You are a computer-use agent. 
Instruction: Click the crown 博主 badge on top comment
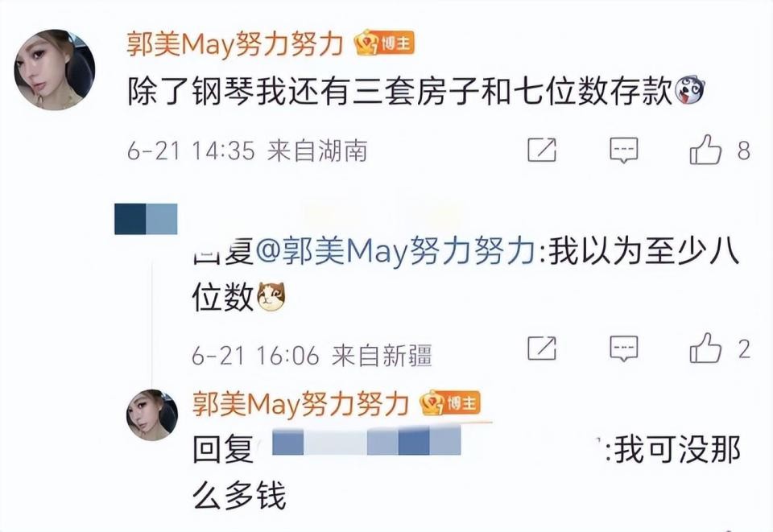click(x=385, y=43)
